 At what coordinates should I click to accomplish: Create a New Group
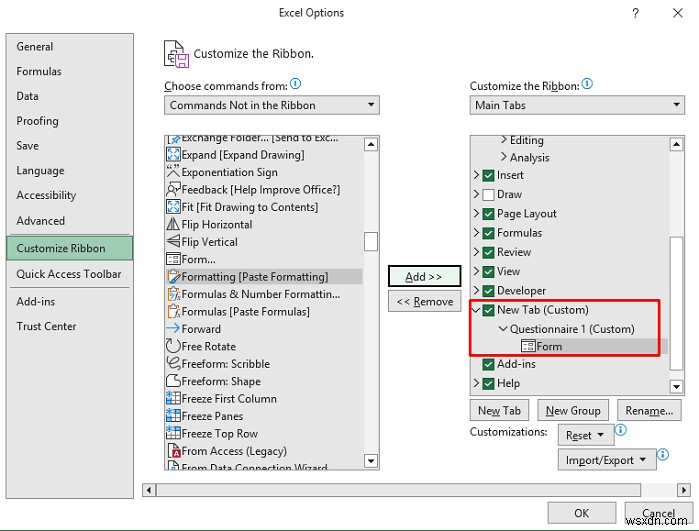[573, 410]
